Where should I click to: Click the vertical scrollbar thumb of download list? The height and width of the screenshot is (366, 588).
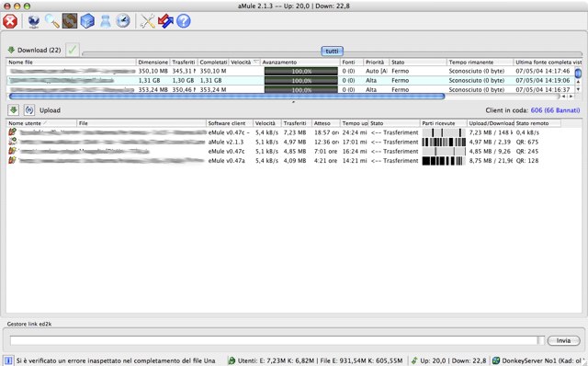578,73
